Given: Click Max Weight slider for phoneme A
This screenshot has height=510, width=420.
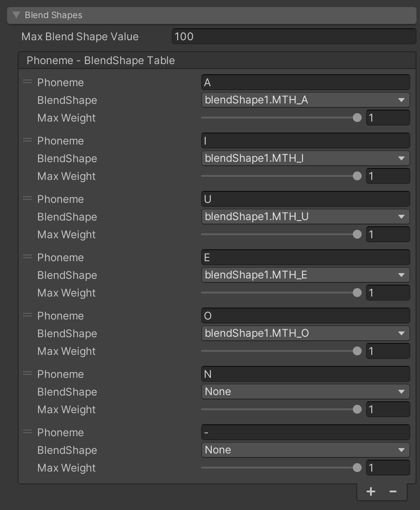Looking at the screenshot, I should tap(279, 118).
